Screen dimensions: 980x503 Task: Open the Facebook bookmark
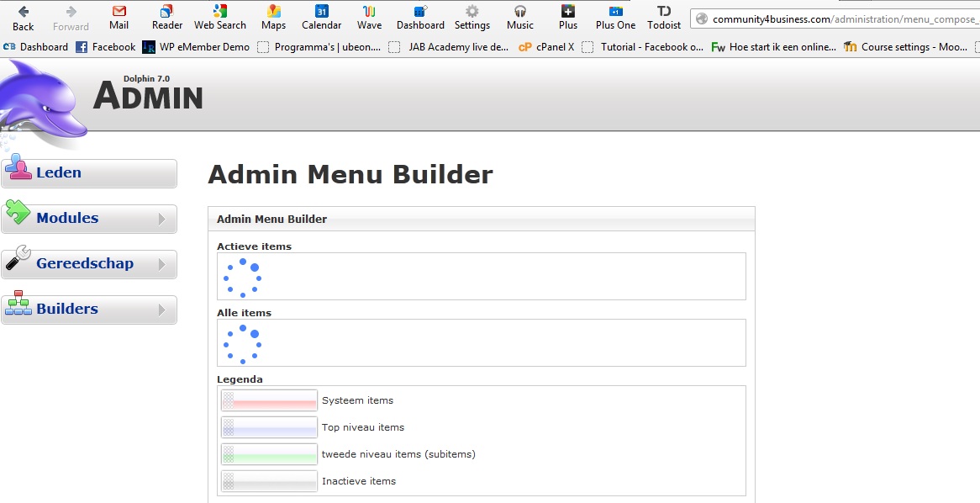pyautogui.click(x=106, y=47)
